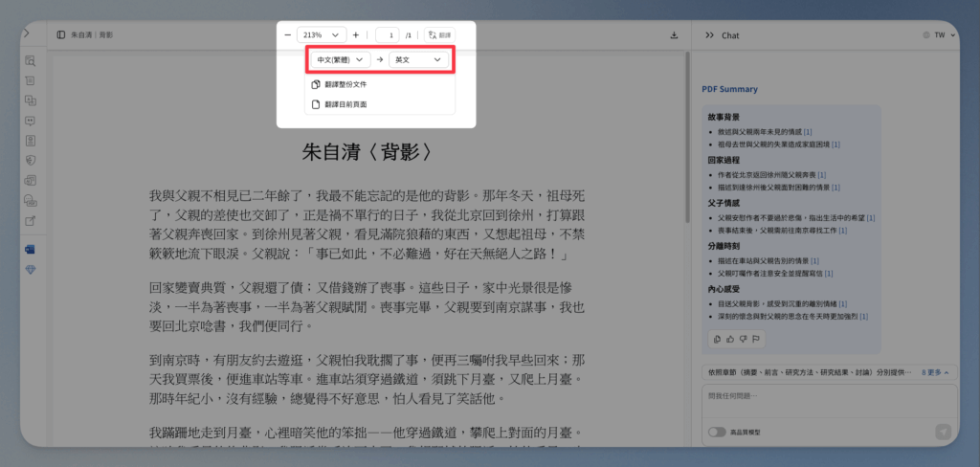Open the 213% zoom level dropdown

(322, 35)
